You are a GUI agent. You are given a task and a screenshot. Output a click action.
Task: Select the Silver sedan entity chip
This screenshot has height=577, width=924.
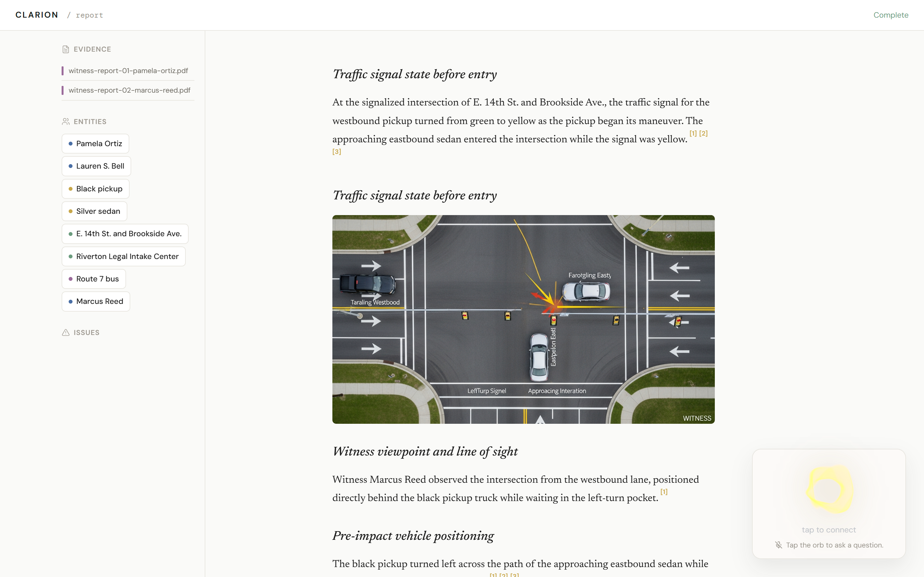pos(94,211)
